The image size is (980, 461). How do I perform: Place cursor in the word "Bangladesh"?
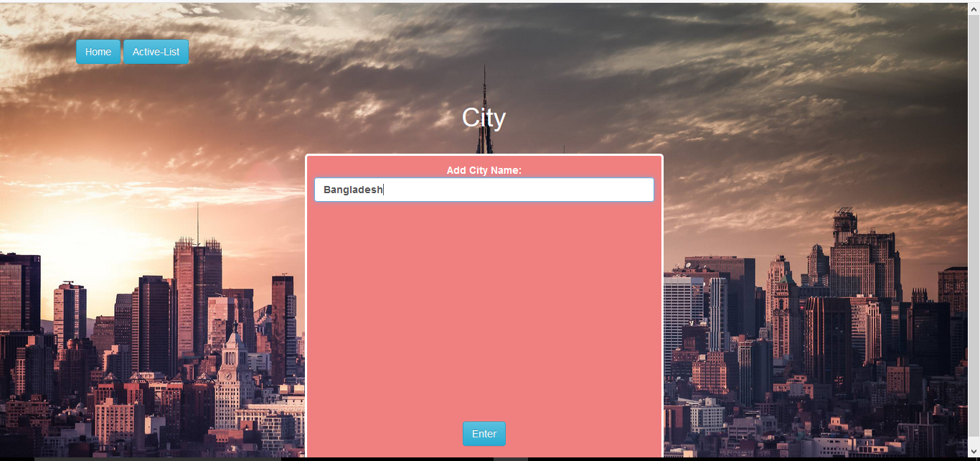(353, 190)
